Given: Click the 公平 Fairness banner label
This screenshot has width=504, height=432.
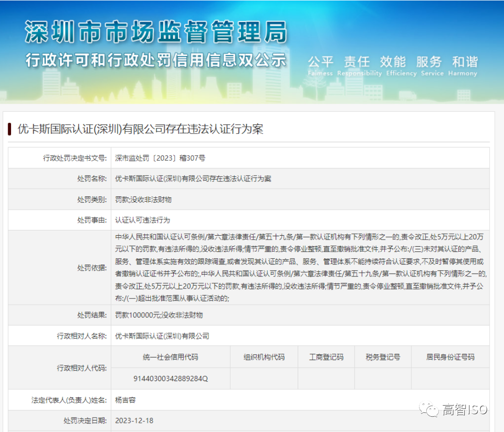Looking at the screenshot, I should pos(319,62).
